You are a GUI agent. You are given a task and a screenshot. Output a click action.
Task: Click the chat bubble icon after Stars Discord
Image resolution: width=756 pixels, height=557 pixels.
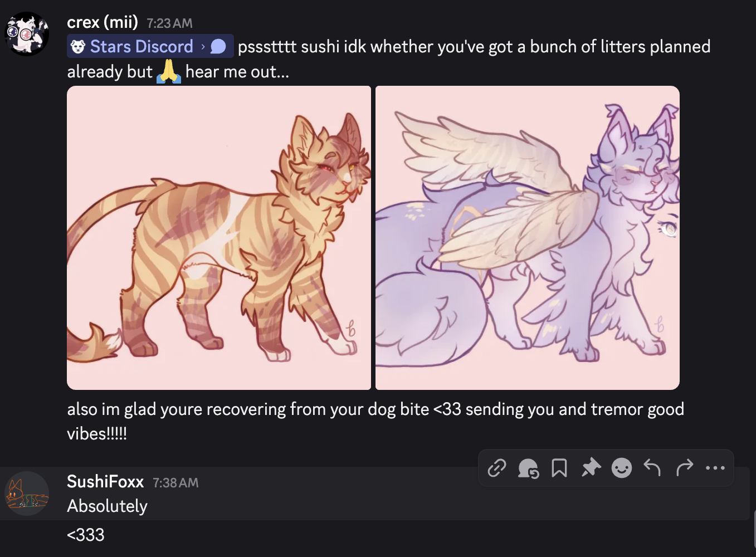click(218, 46)
